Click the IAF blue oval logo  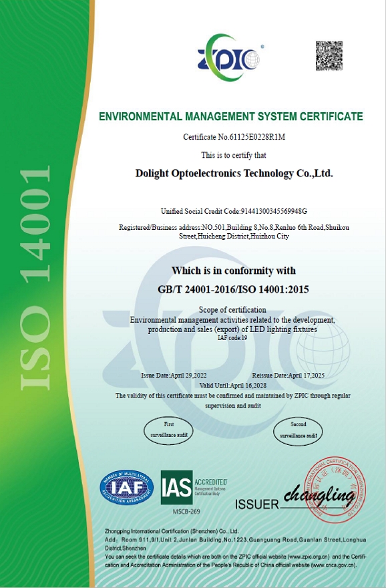point(127,487)
